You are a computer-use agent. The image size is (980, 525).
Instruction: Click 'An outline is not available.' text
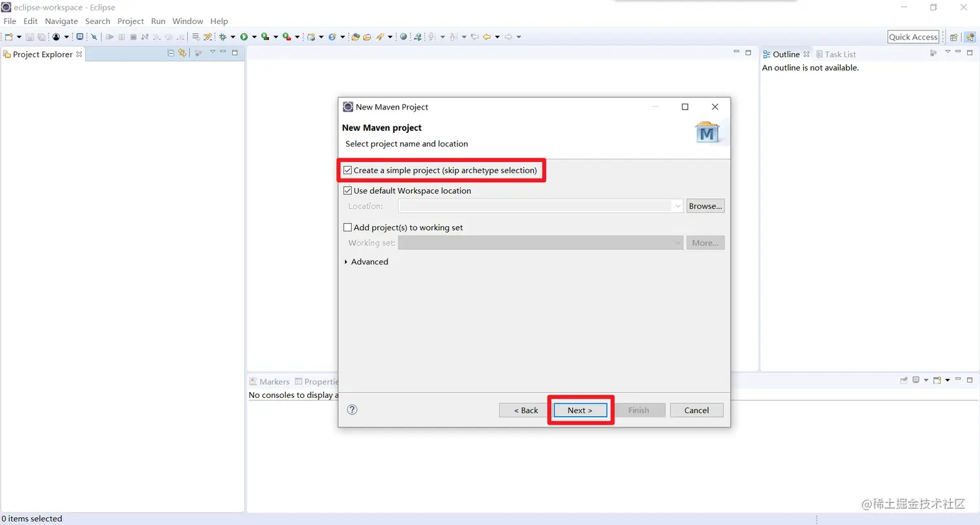[810, 67]
